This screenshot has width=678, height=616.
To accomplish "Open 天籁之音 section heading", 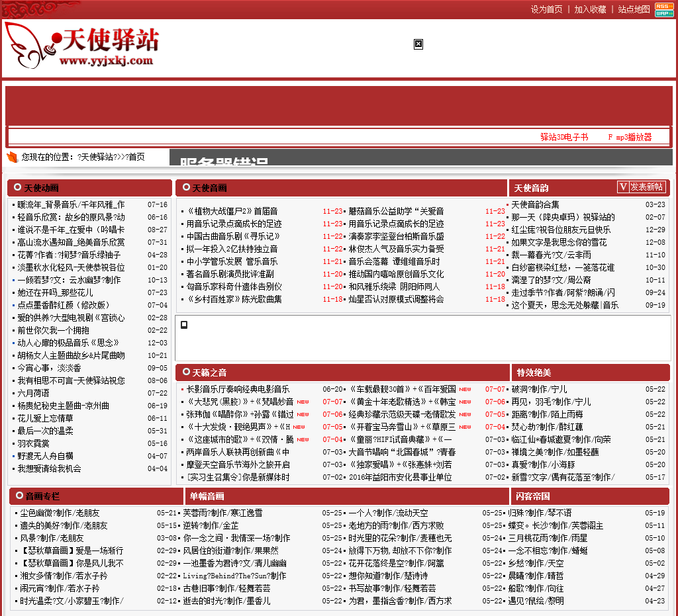I will point(210,373).
